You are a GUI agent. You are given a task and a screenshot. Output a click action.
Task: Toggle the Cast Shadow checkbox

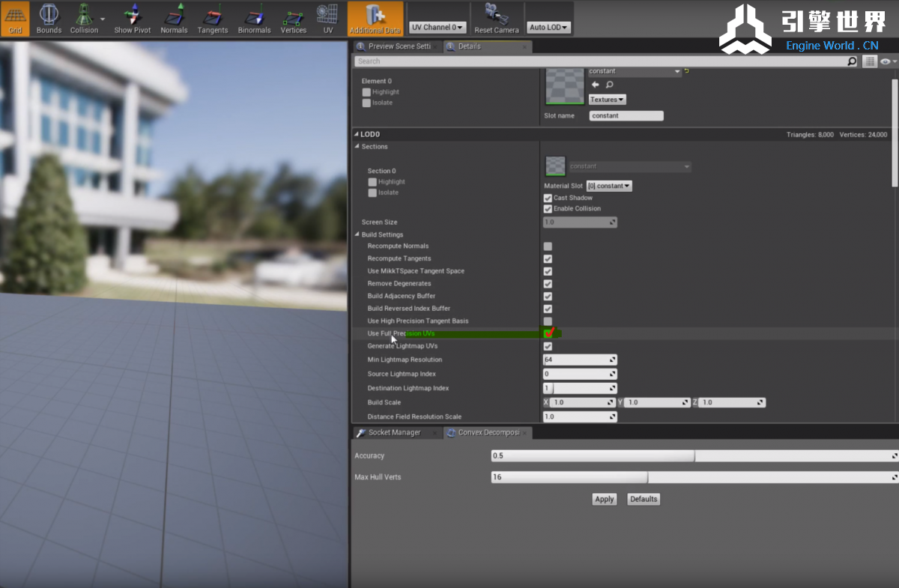click(548, 198)
